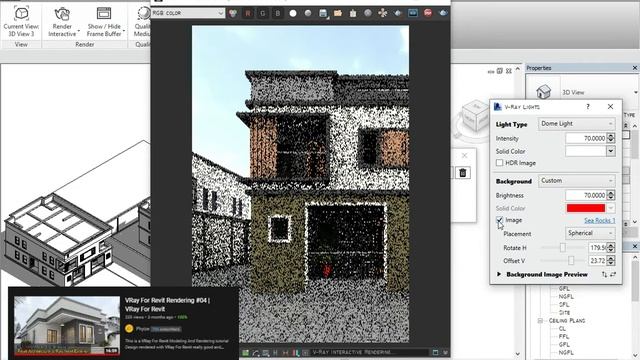Click the trash delete icon behind the dialog
The image size is (640, 360).
tap(462, 173)
